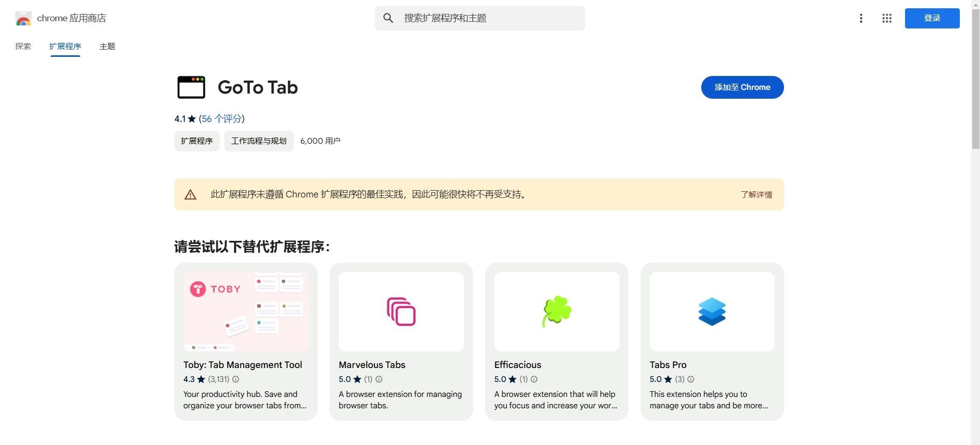
Task: Click the Toby card thumbnail image
Action: pyautogui.click(x=246, y=312)
